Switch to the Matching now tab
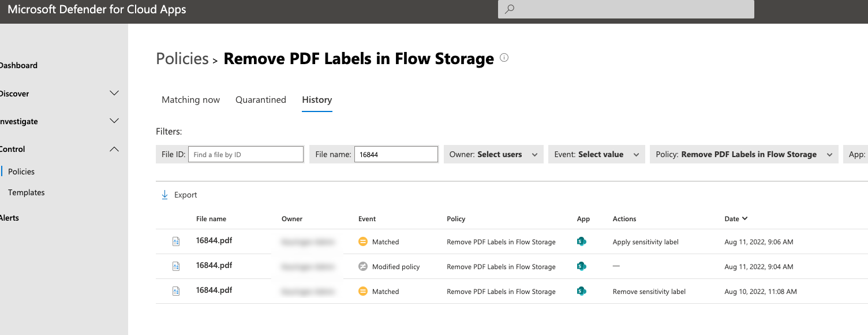This screenshot has width=868, height=335. 190,100
